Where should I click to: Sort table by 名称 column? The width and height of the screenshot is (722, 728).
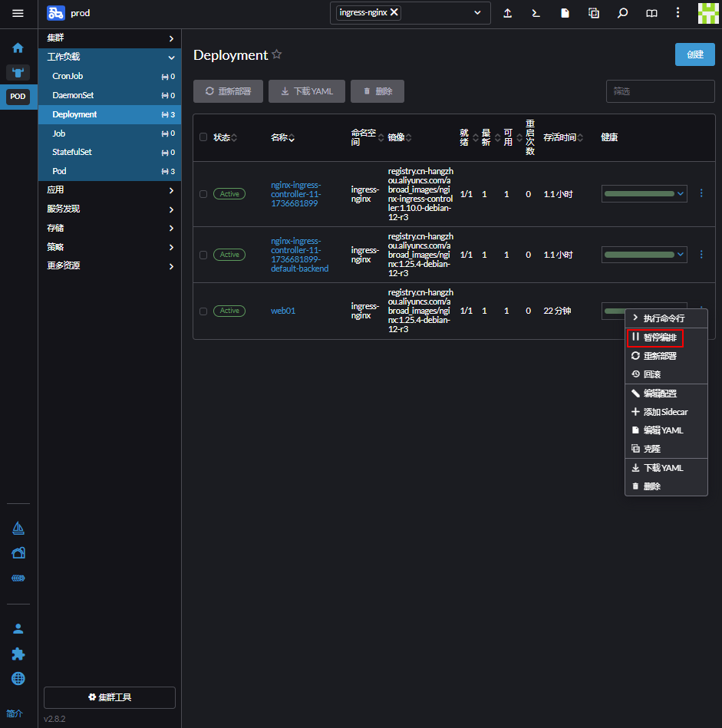282,137
